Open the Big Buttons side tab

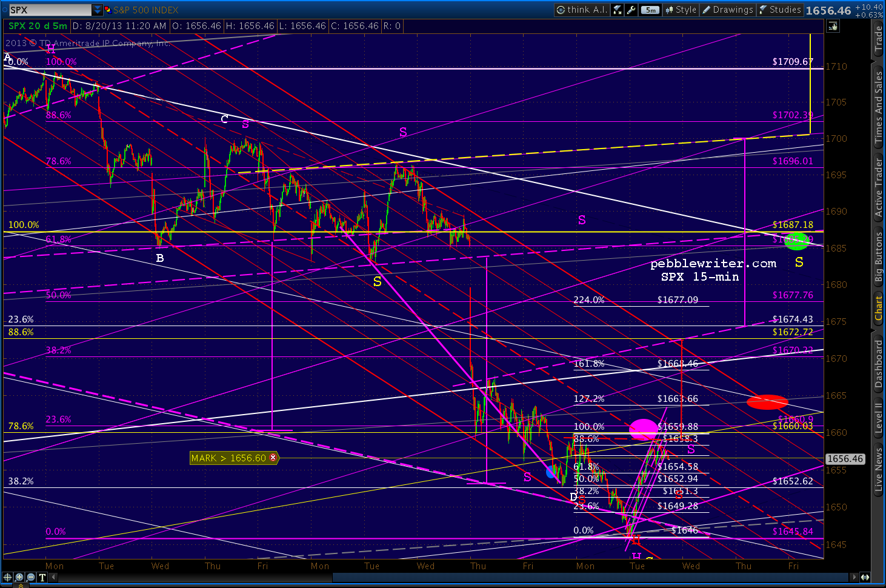[878, 257]
